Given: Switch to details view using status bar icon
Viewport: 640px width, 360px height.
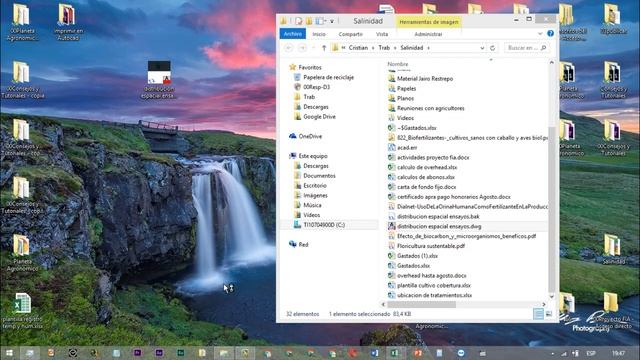Looking at the screenshot, I should (x=538, y=313).
